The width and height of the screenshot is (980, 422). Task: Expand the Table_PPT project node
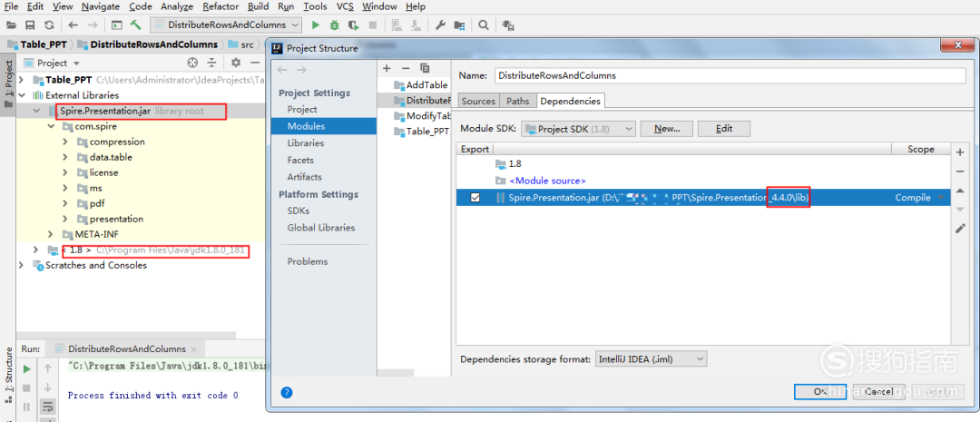click(x=22, y=80)
